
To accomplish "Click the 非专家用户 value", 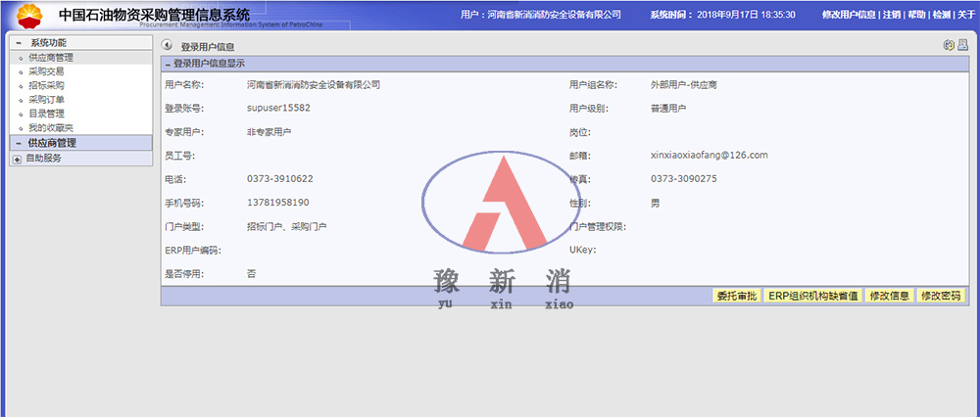I will 269,132.
